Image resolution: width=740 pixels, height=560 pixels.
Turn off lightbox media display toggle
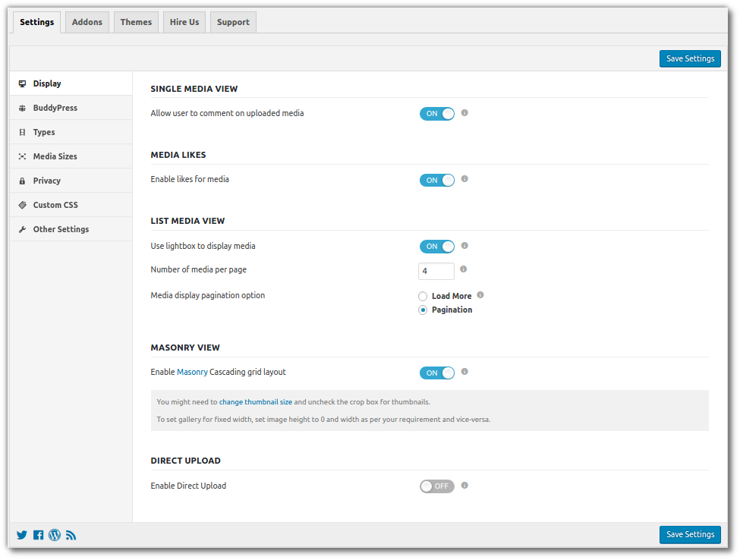point(437,247)
